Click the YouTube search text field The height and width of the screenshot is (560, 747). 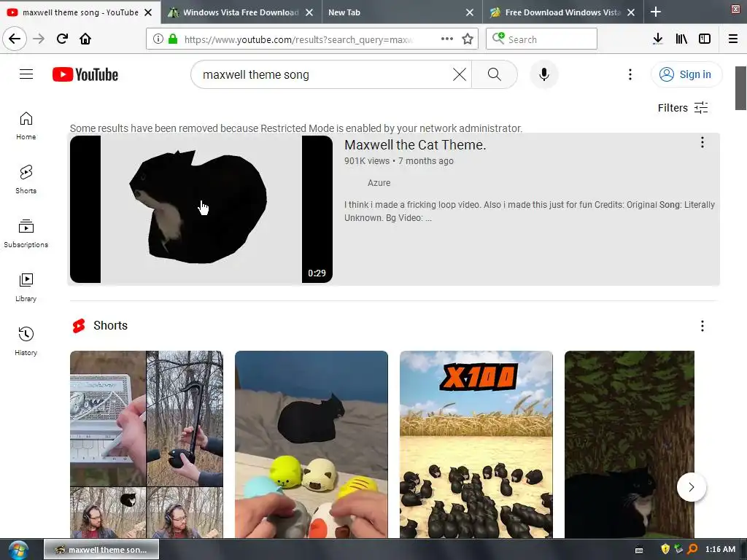(324, 74)
